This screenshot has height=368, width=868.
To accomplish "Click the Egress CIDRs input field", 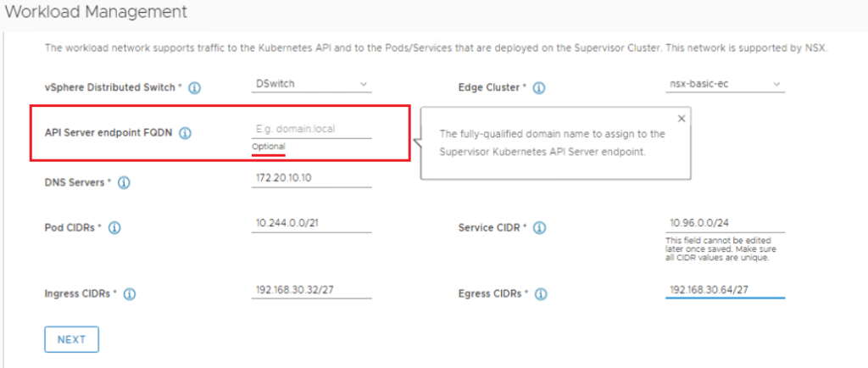I will [725, 290].
